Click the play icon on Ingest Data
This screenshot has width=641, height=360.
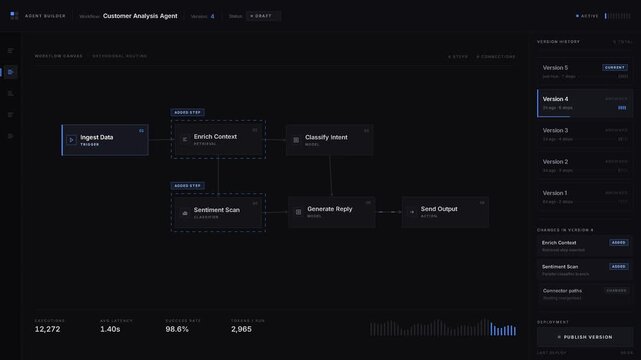(71, 140)
